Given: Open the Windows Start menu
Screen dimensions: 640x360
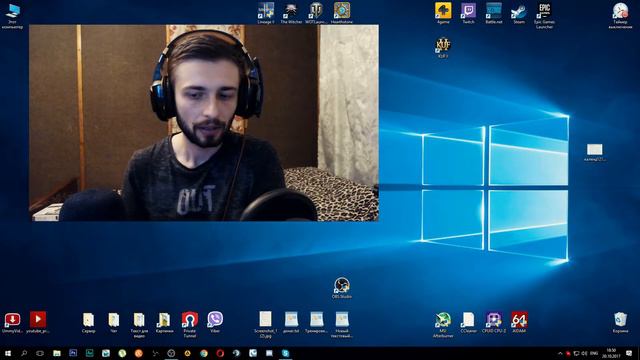Looking at the screenshot, I should (8, 353).
